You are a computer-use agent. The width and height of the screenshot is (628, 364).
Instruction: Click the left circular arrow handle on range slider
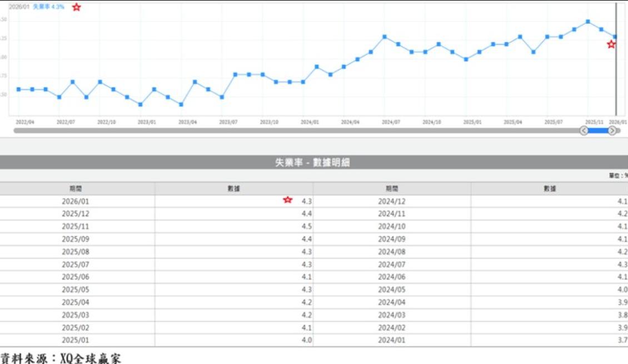tap(584, 131)
